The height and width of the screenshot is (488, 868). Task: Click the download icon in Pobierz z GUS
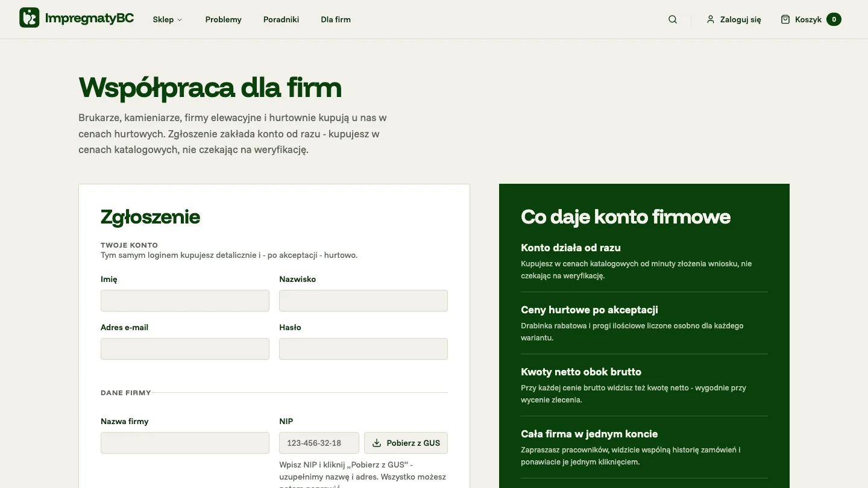(377, 443)
